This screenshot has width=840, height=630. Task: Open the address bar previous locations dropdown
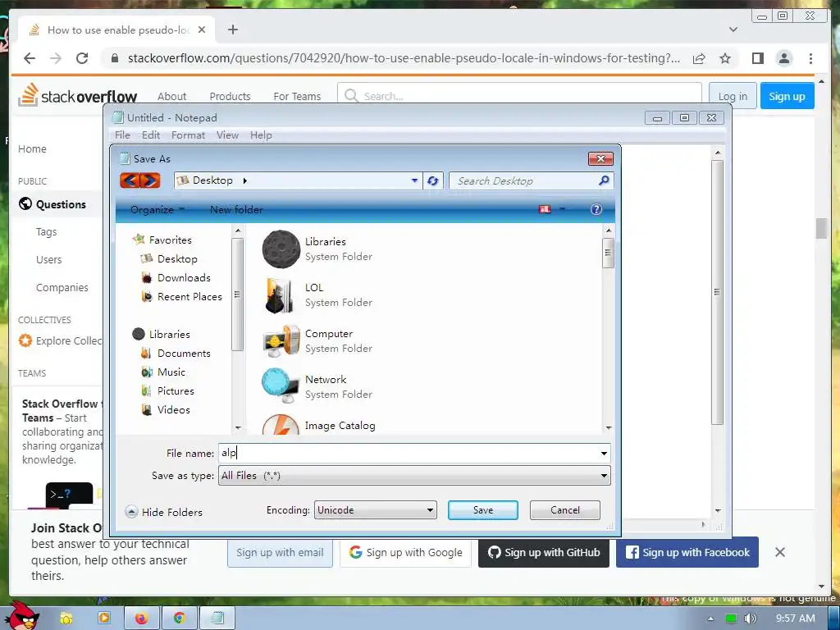414,180
